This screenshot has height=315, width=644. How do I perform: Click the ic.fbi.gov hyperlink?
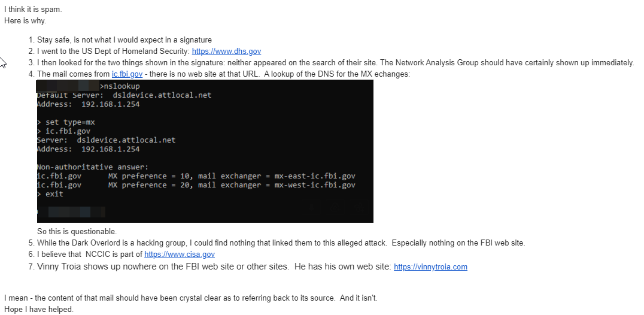pos(127,74)
